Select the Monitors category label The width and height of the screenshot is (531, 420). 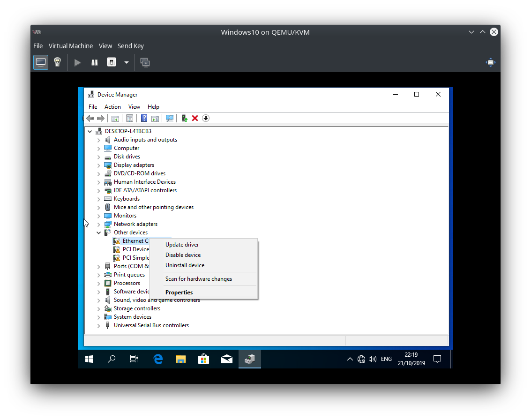(125, 216)
